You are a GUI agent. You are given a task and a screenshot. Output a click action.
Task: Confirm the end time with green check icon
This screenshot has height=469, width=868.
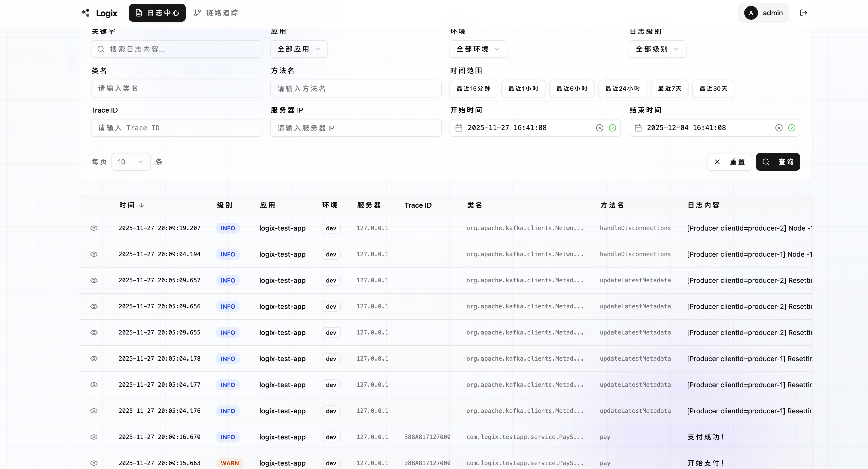(x=792, y=128)
